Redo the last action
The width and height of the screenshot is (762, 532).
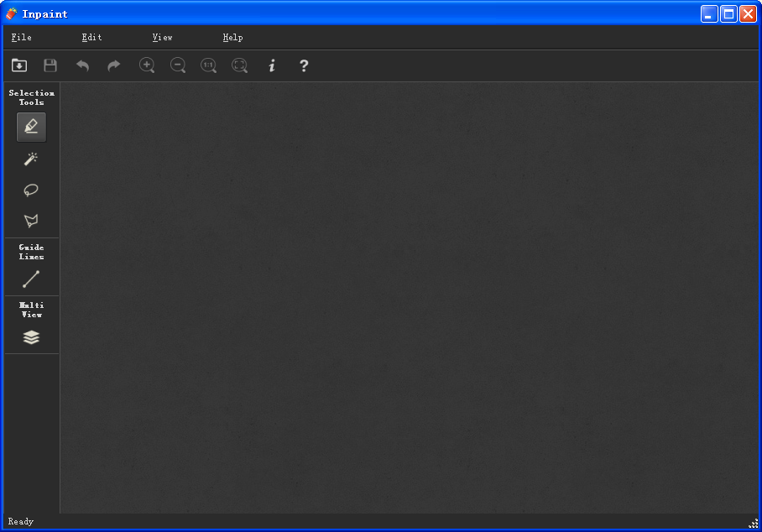click(x=114, y=65)
